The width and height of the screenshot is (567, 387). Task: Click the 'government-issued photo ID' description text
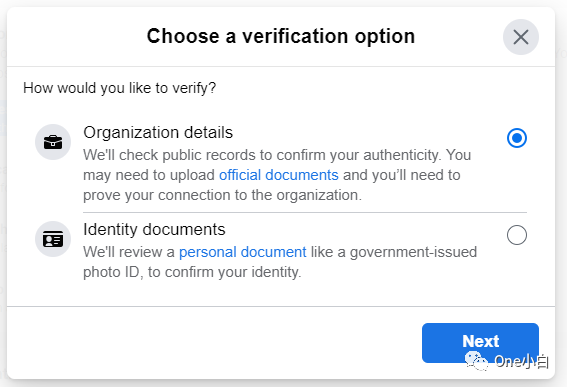click(x=280, y=262)
